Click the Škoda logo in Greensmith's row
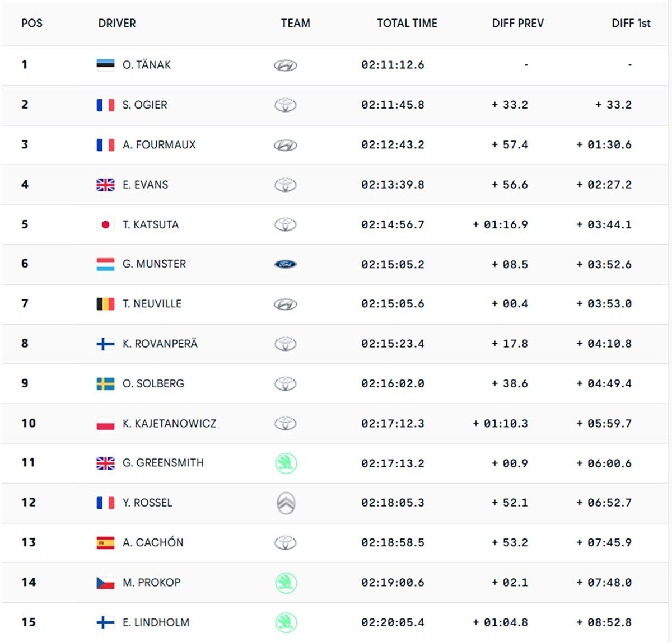Screen dimensions: 672x642 [286, 463]
